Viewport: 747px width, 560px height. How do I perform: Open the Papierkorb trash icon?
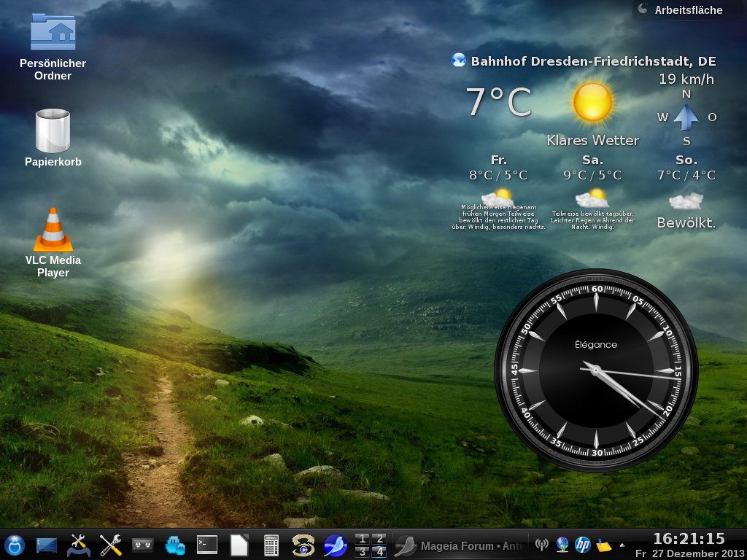click(x=53, y=138)
